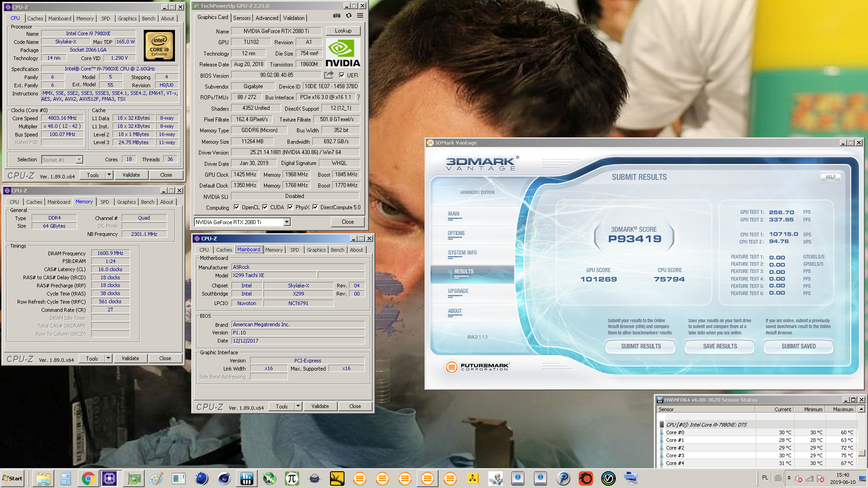Click Close button in GPU-Z window
The image size is (868, 488).
[348, 222]
